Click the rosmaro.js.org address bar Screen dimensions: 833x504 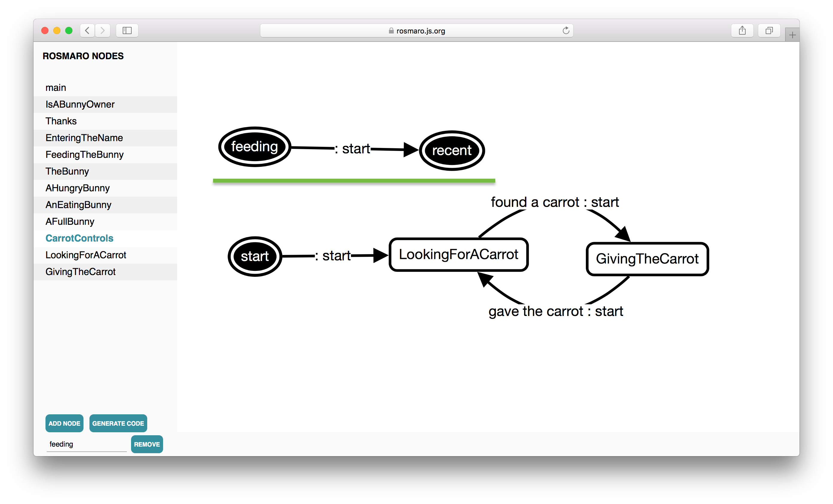pos(416,30)
